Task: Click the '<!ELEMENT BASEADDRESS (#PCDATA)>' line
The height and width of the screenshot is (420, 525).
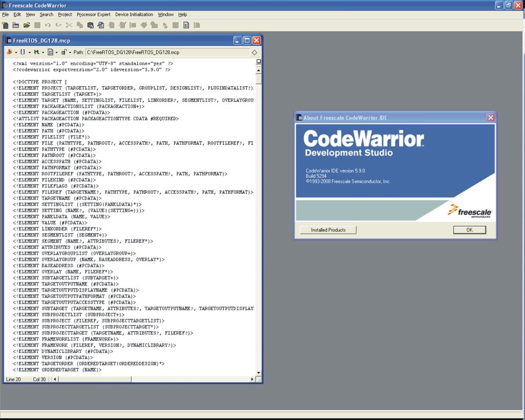Action: [58, 266]
